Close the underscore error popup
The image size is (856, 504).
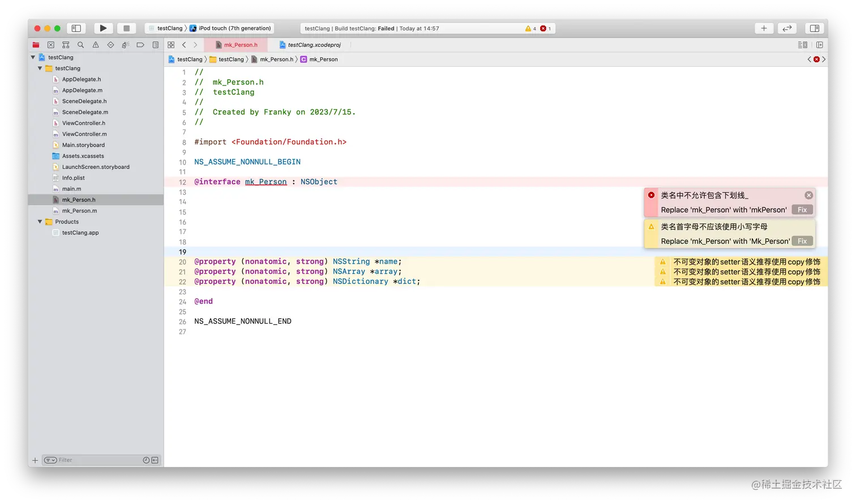(808, 195)
